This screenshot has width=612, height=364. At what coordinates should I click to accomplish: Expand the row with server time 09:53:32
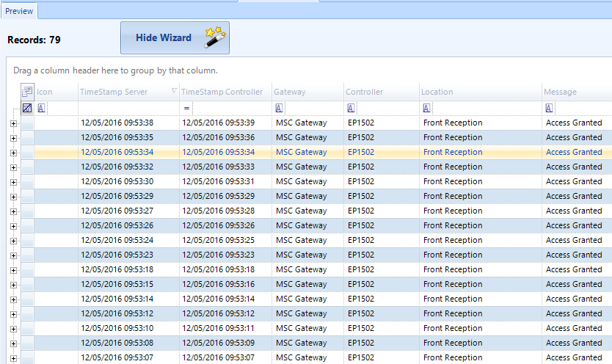point(14,168)
